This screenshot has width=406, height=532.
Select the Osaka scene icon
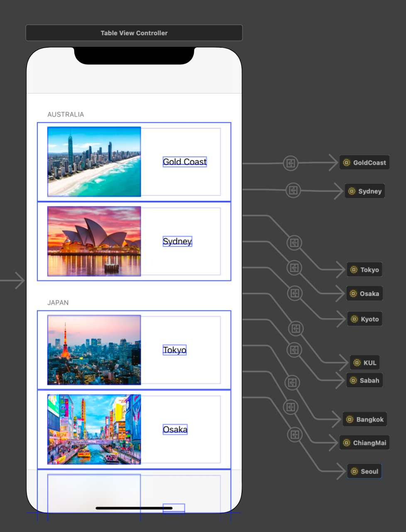point(364,293)
